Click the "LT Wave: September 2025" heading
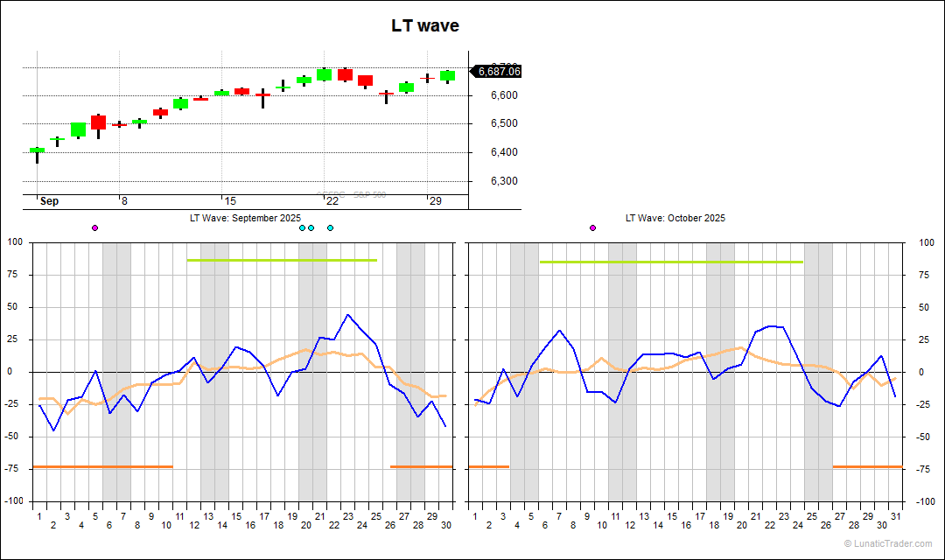The image size is (945, 560). point(245,218)
